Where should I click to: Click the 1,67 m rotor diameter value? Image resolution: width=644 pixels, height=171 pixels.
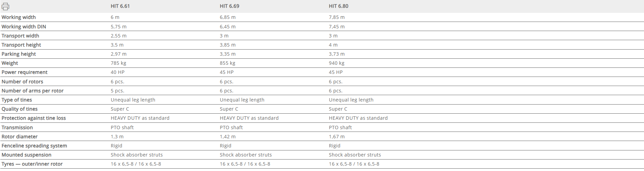point(336,137)
